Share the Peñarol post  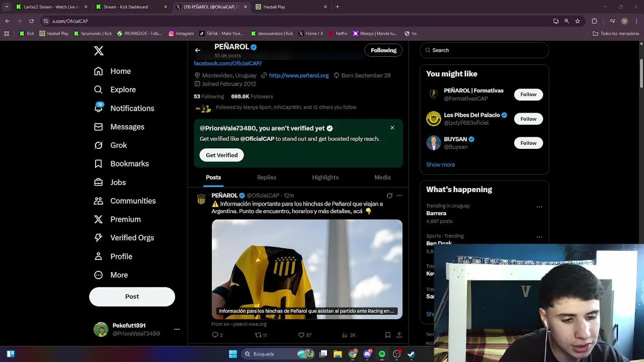pos(399,335)
